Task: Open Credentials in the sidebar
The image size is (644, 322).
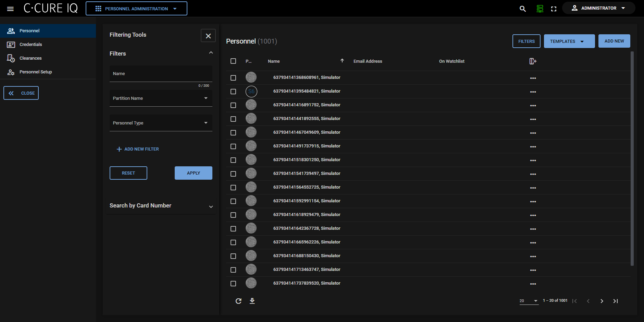Action: pos(30,45)
